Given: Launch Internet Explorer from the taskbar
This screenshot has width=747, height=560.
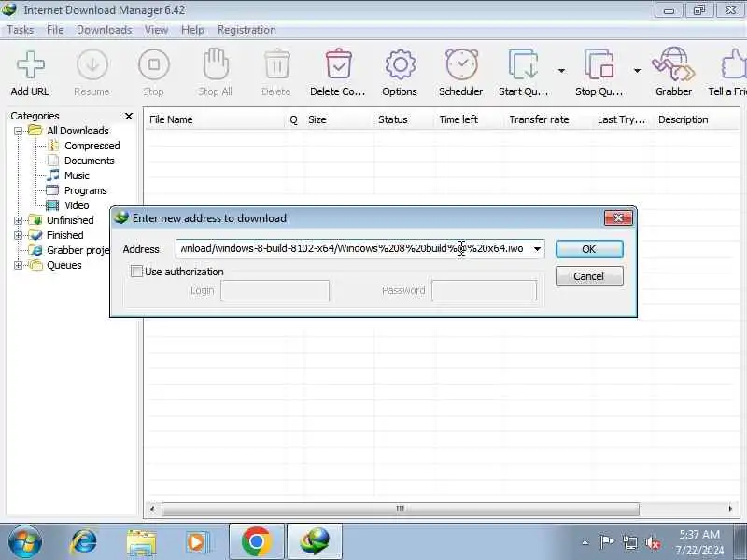Looking at the screenshot, I should click(x=83, y=542).
